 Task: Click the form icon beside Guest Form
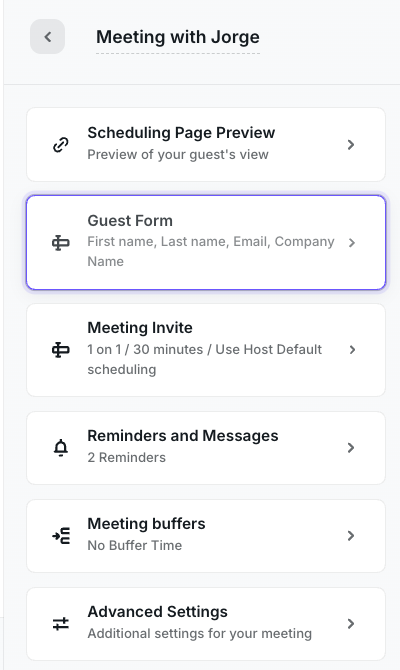61,243
